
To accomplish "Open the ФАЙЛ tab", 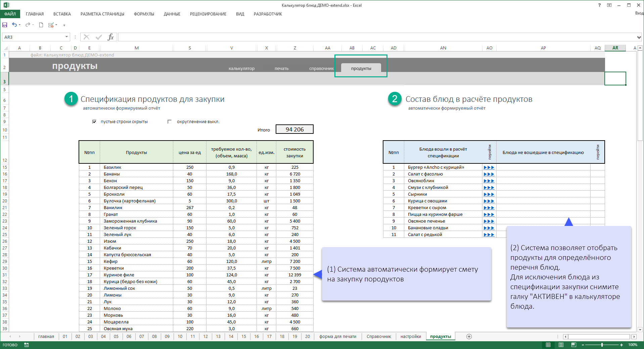I will pos(10,14).
